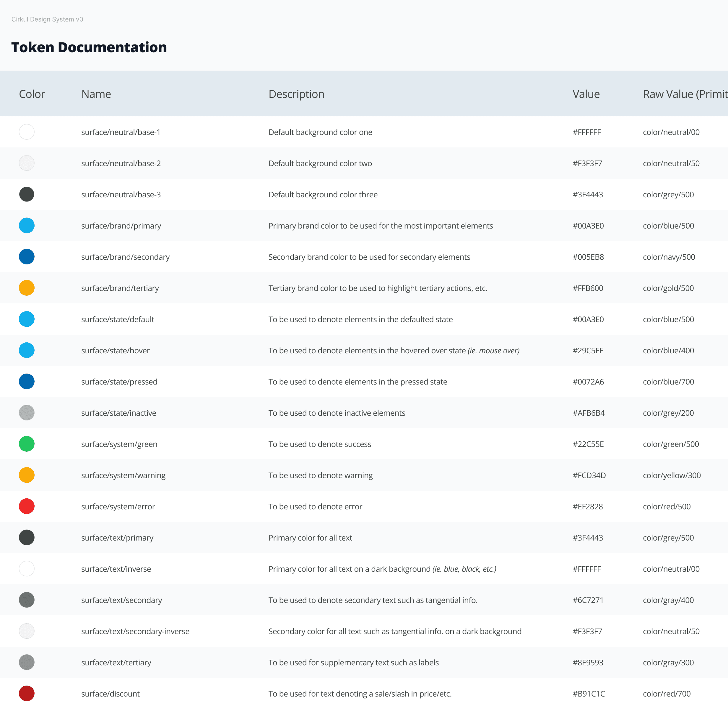Click the surface/neutral/base-3 dark color swatch
Screen dimensions: 728x709
(x=26, y=194)
